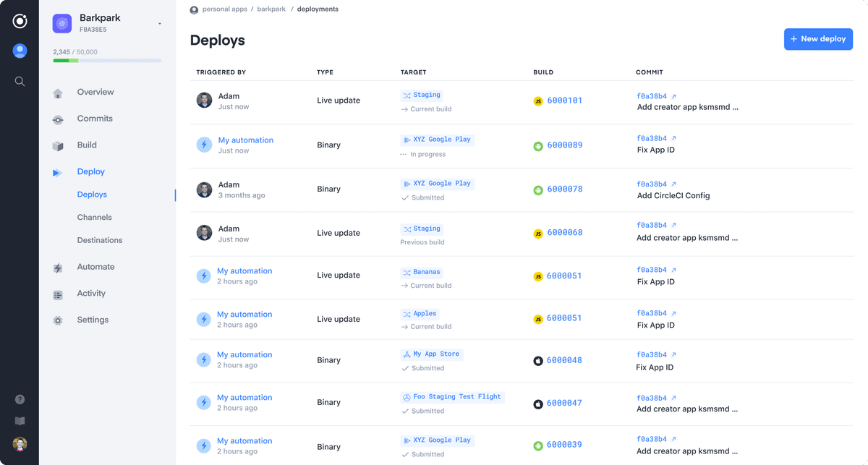
Task: Open Settings via the gear icon
Action: coord(57,320)
